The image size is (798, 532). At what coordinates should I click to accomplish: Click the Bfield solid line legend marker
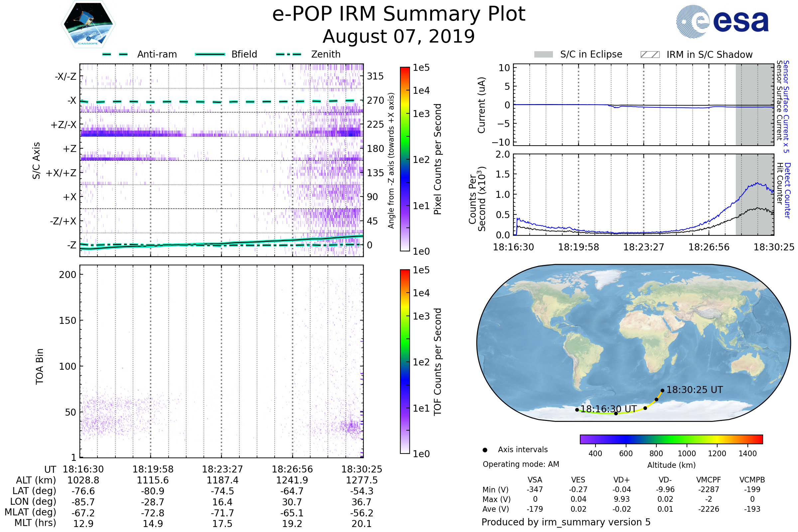(x=210, y=54)
